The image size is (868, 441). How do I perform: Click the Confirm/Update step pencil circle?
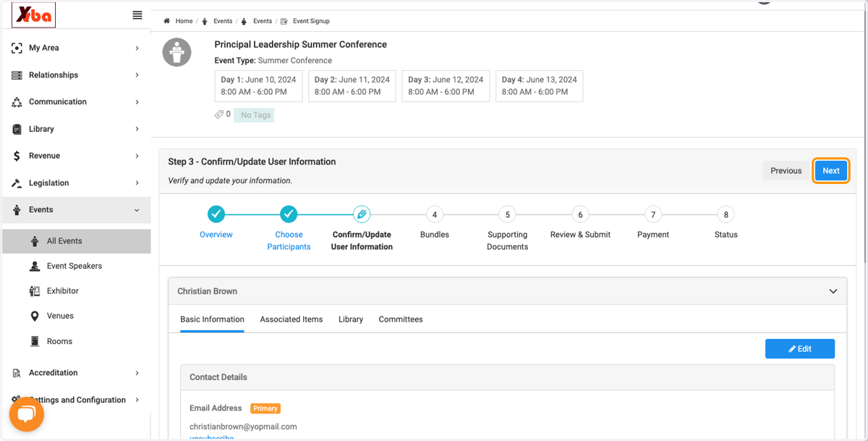[x=362, y=214]
